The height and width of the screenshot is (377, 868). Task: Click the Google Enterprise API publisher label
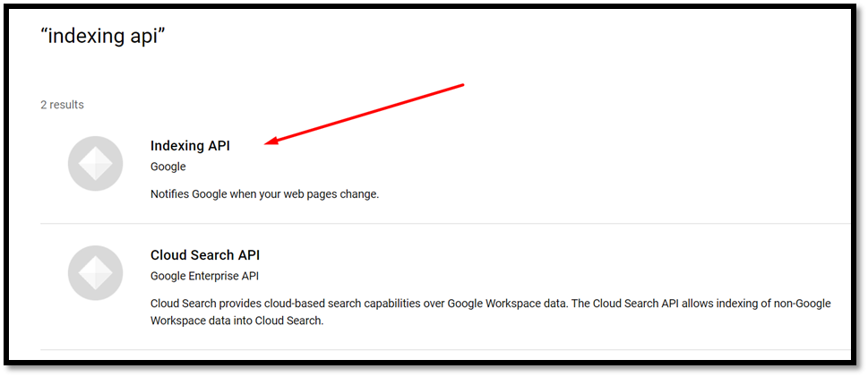[204, 276]
